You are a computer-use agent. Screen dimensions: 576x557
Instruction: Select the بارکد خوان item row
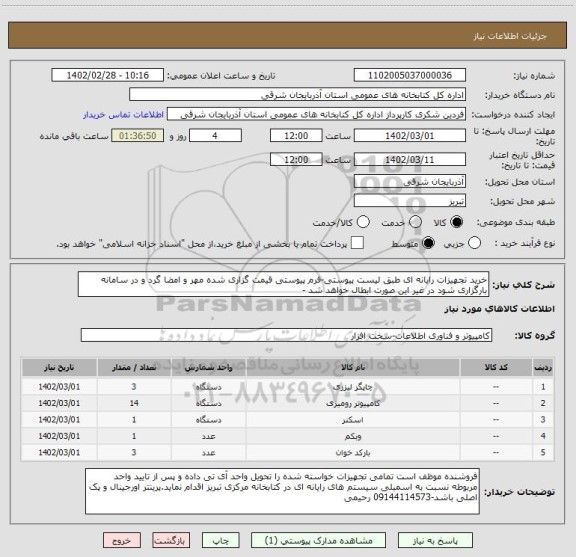(x=288, y=453)
